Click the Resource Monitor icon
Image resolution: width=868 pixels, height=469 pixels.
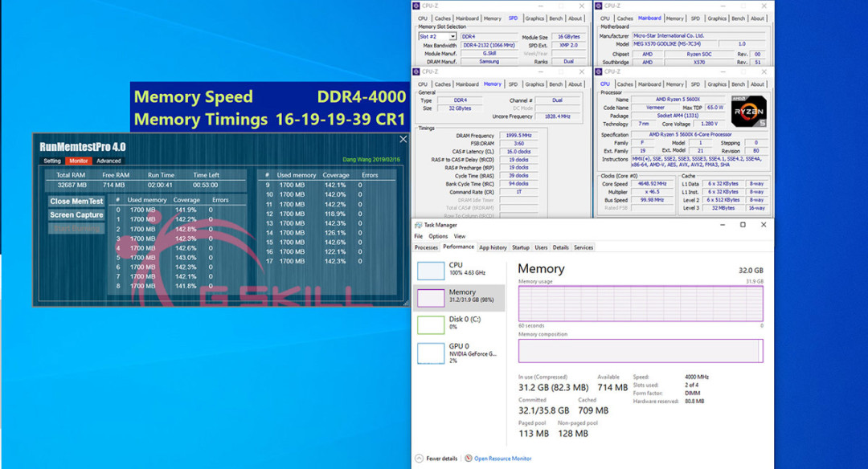(469, 459)
